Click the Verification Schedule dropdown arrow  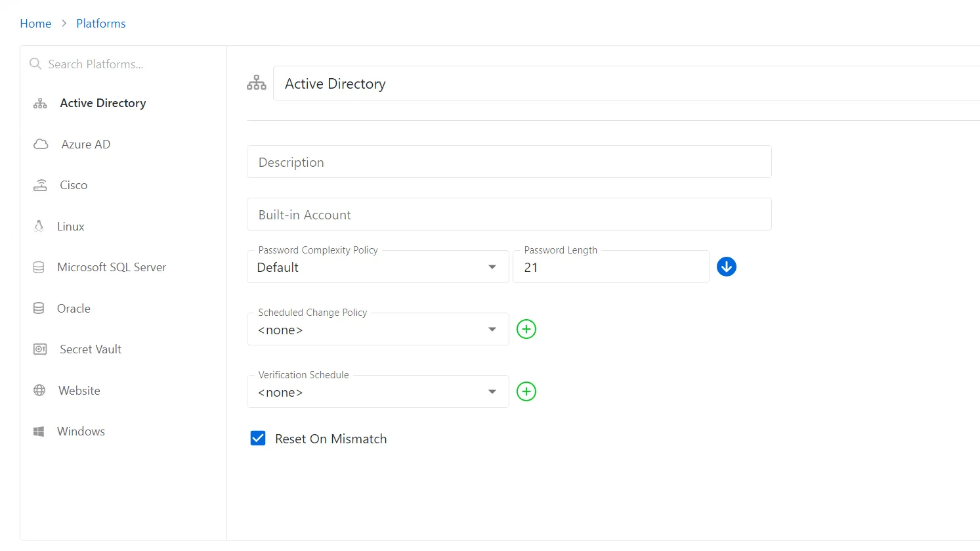click(492, 391)
